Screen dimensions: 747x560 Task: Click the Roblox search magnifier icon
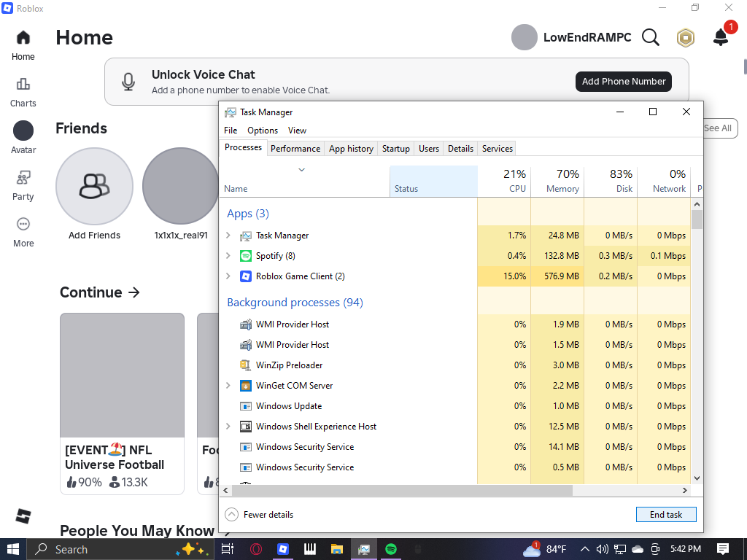[650, 37]
